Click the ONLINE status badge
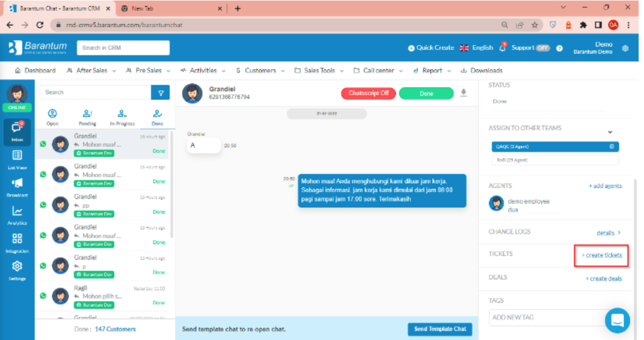Image resolution: width=644 pixels, height=340 pixels. click(17, 107)
